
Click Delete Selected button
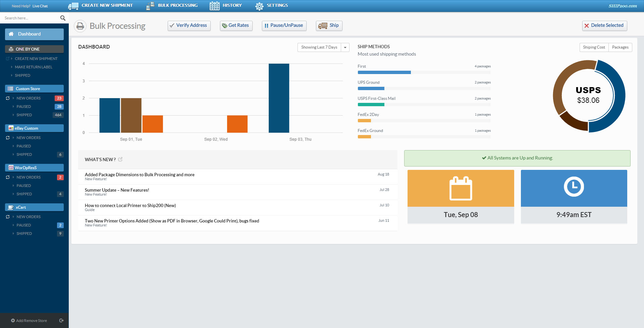point(604,25)
